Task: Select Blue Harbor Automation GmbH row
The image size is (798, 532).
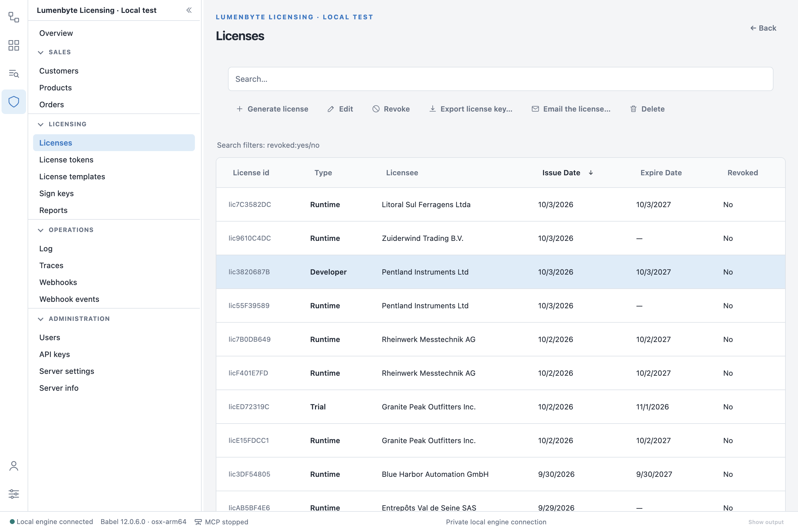Action: pos(500,474)
